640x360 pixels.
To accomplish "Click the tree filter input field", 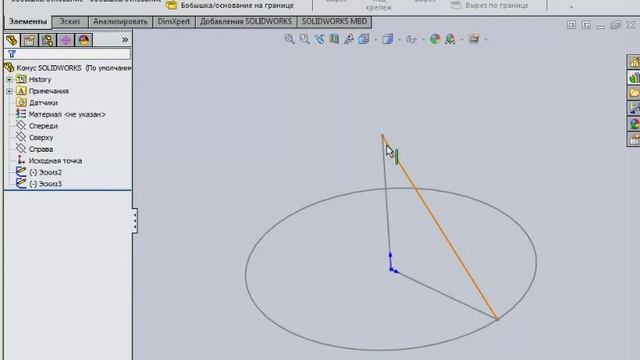I will coord(68,54).
